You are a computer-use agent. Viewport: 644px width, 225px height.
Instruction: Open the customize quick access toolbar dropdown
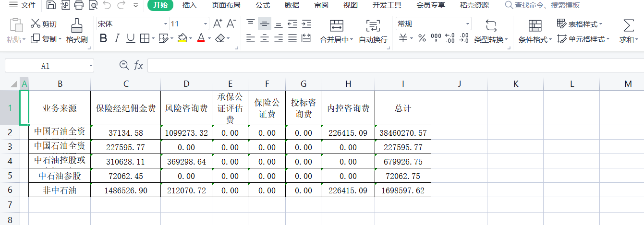pos(135,5)
